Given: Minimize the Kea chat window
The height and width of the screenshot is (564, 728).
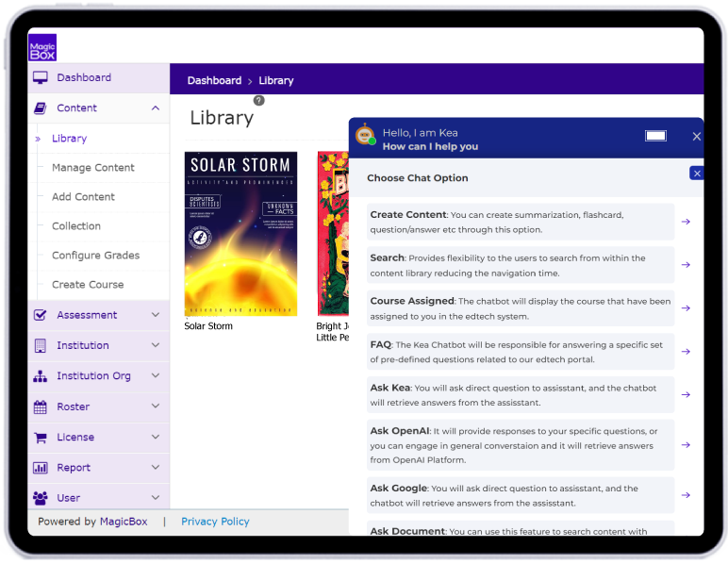Looking at the screenshot, I should coord(655,136).
